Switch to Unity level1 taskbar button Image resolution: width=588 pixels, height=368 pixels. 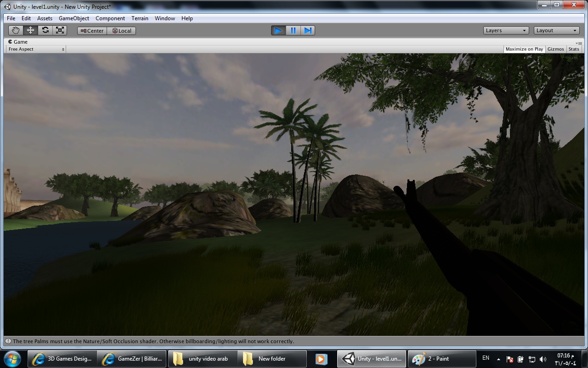(x=372, y=359)
